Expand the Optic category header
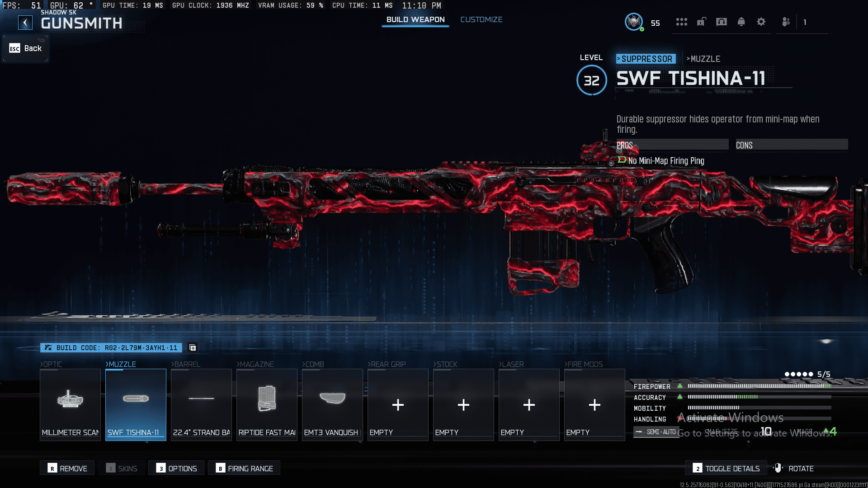The height and width of the screenshot is (488, 868). pos(51,364)
